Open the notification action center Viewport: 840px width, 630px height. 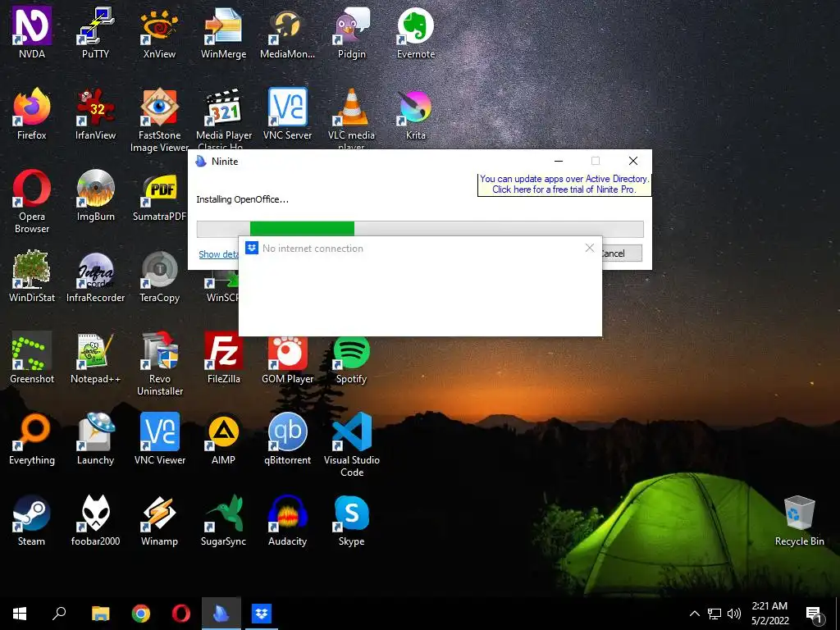[x=815, y=614]
